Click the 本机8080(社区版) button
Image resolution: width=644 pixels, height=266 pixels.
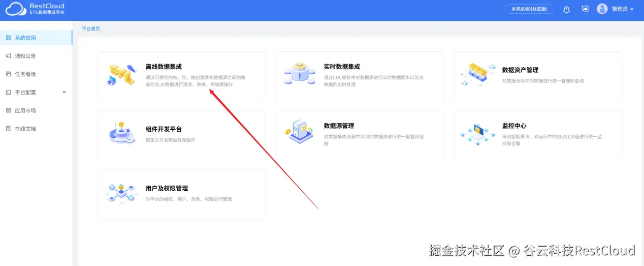point(529,9)
